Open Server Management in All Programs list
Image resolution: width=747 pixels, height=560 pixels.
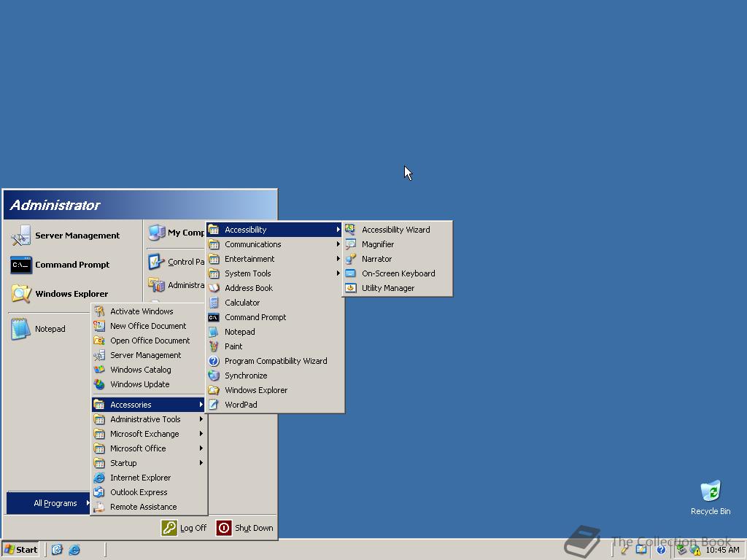pos(149,355)
